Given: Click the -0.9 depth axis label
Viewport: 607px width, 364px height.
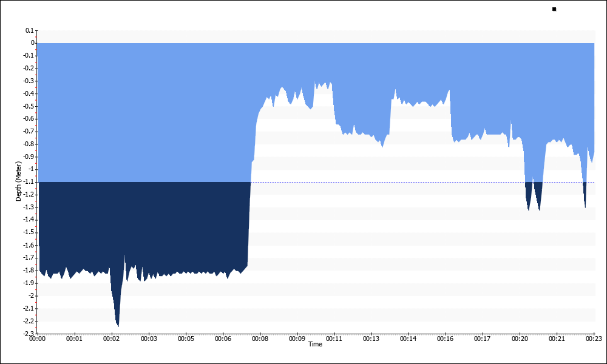Looking at the screenshot, I should [29, 157].
